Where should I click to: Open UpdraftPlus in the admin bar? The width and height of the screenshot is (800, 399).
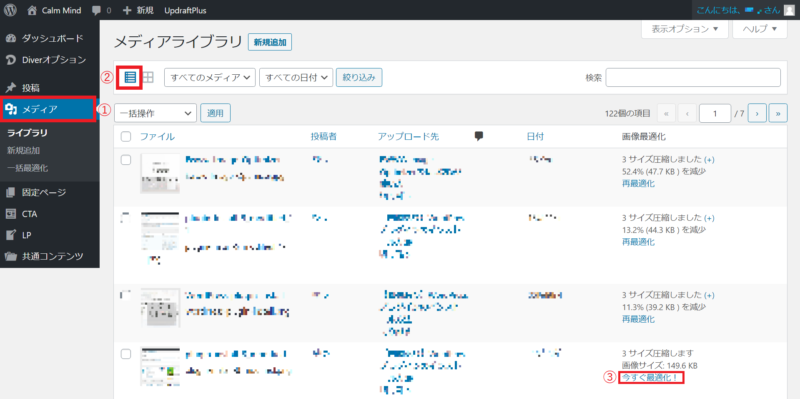(x=186, y=10)
